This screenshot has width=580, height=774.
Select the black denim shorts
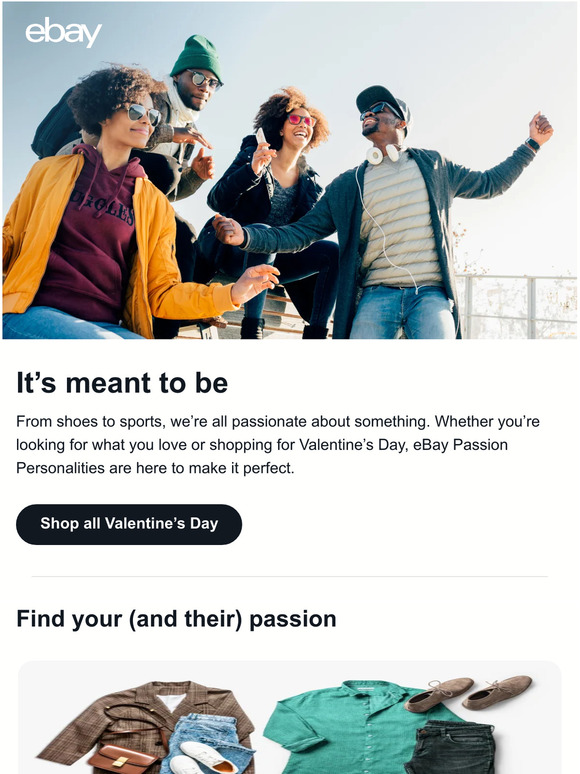(x=450, y=748)
